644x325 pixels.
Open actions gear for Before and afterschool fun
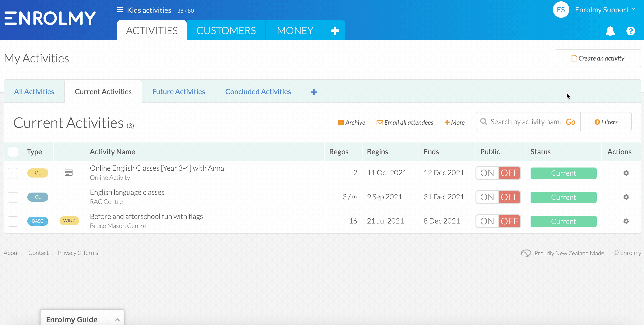pyautogui.click(x=626, y=221)
